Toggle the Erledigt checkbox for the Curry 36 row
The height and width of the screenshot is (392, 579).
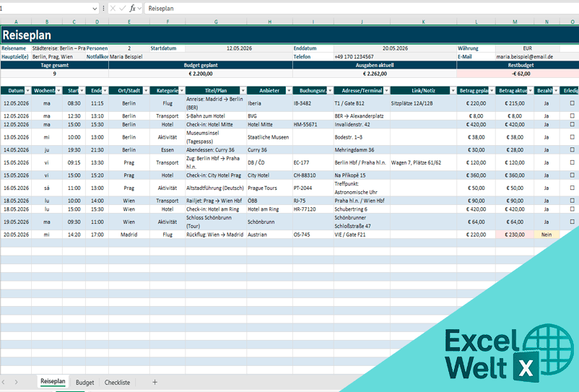(x=573, y=149)
